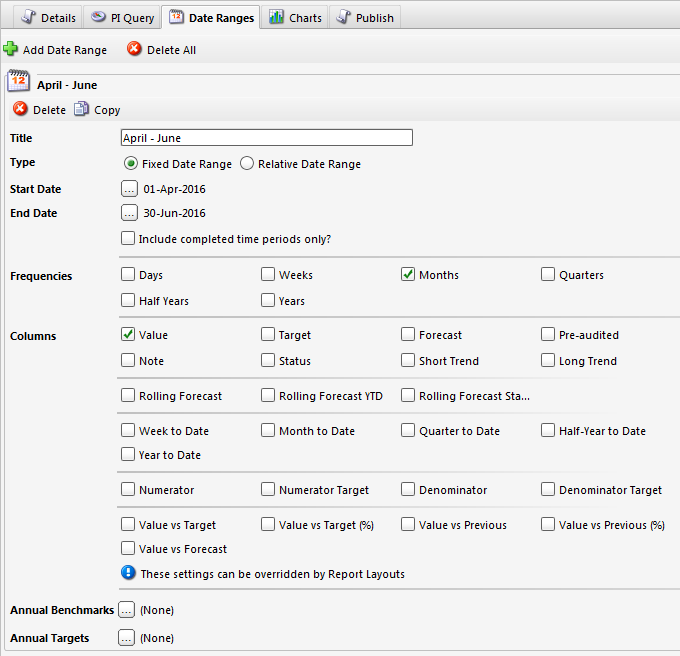Enable Include completed time periods only
This screenshot has height=656, width=680.
coord(128,238)
